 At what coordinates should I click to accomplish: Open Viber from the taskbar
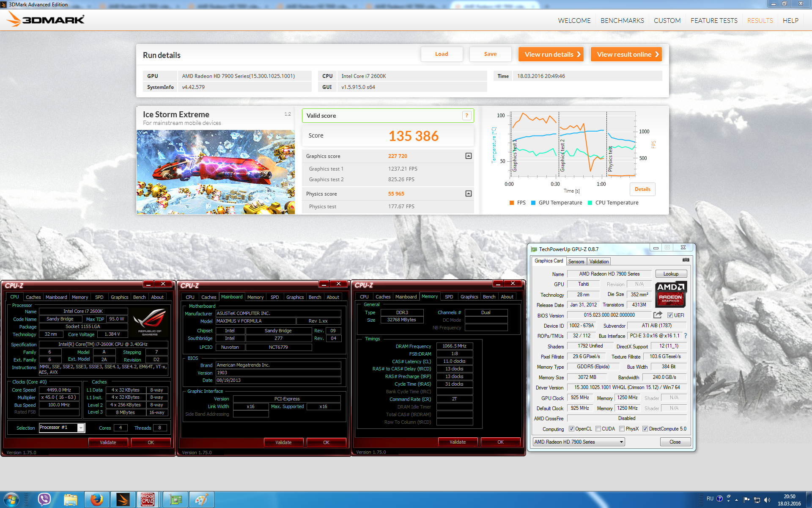coord(44,500)
